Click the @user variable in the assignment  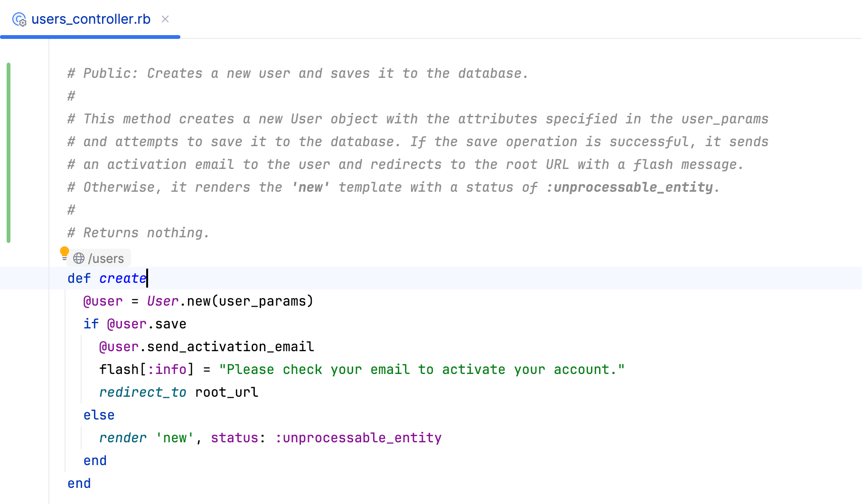103,301
